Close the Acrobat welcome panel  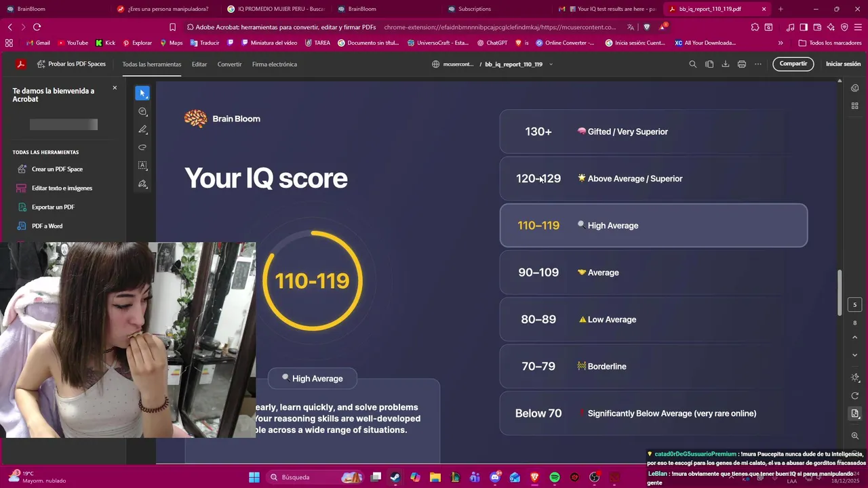click(x=115, y=88)
